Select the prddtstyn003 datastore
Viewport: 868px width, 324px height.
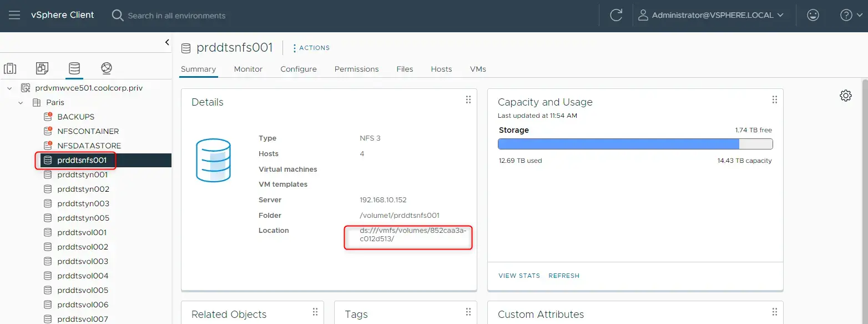tap(83, 203)
